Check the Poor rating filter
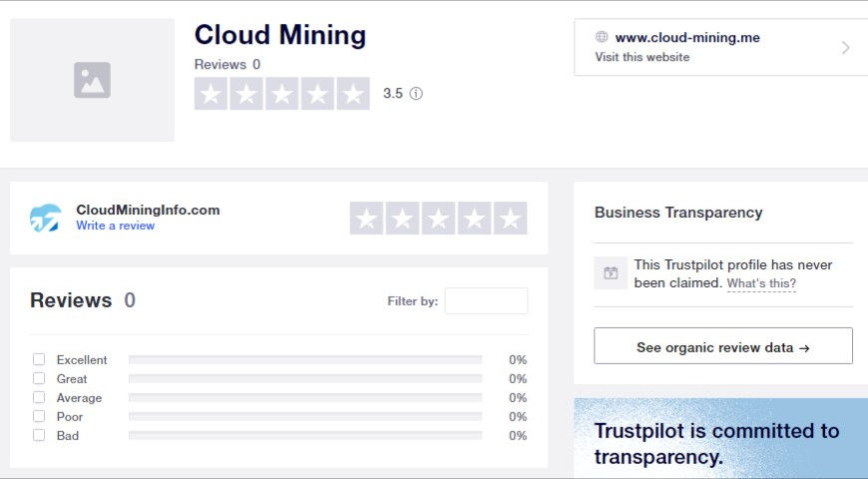868x479 pixels. [39, 416]
